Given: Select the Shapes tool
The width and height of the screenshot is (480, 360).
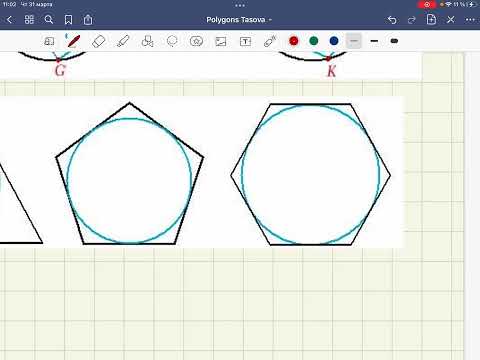Looking at the screenshot, I should 147,41.
